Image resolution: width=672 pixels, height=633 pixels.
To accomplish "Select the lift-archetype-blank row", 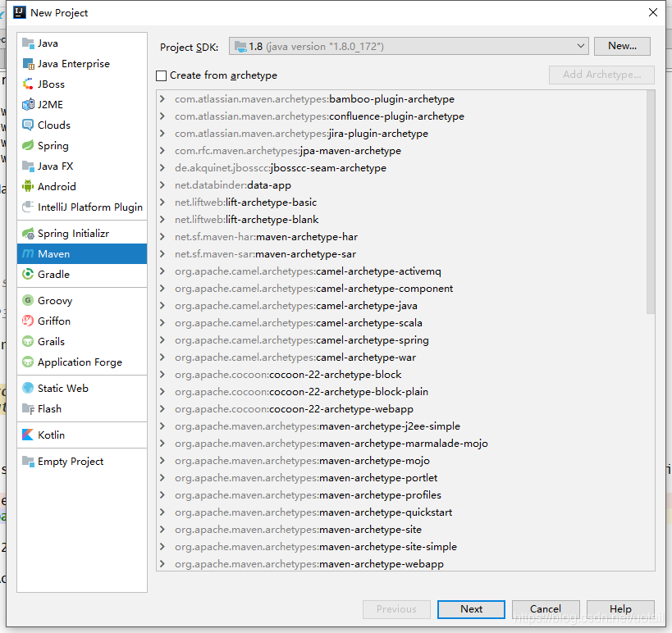I will pos(401,219).
